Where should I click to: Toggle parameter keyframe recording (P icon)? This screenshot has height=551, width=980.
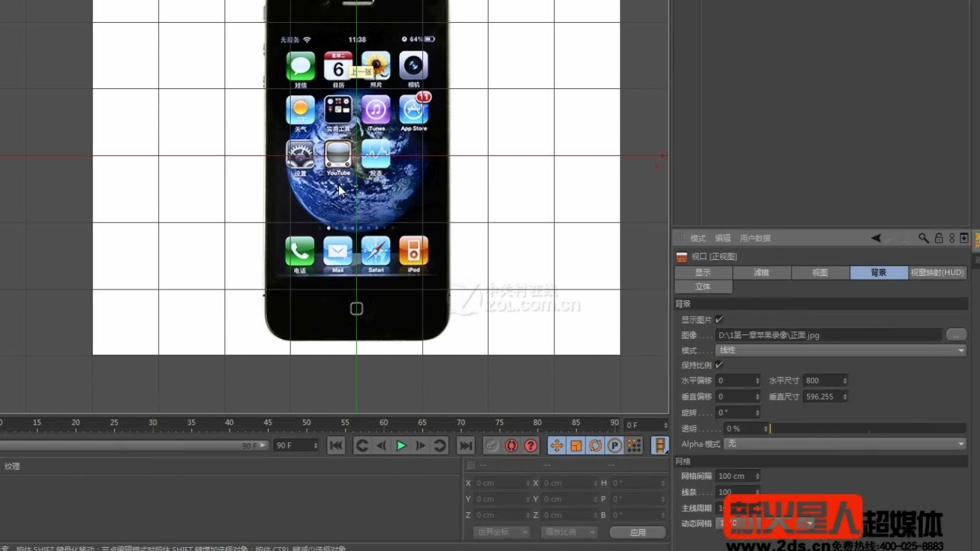pyautogui.click(x=615, y=446)
